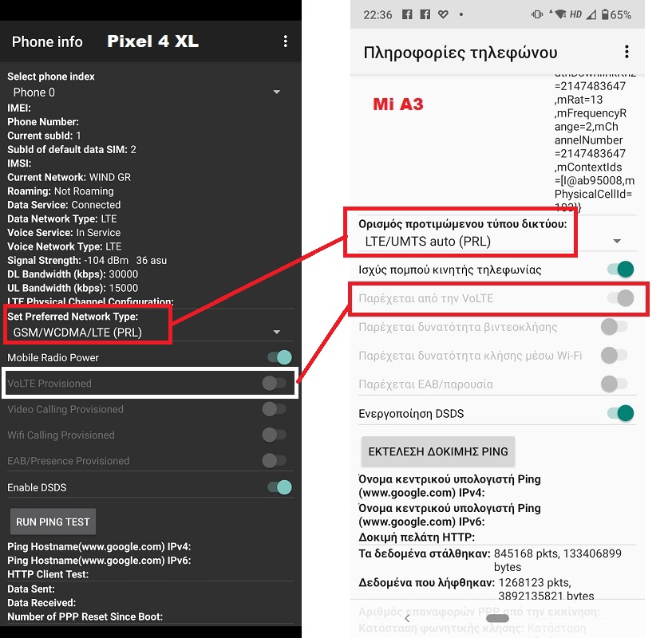Expand the Phone 0 index dropdown arrow

tap(277, 92)
